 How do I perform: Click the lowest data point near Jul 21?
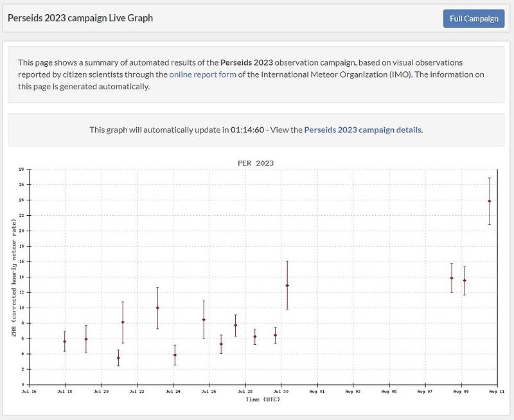point(118,358)
